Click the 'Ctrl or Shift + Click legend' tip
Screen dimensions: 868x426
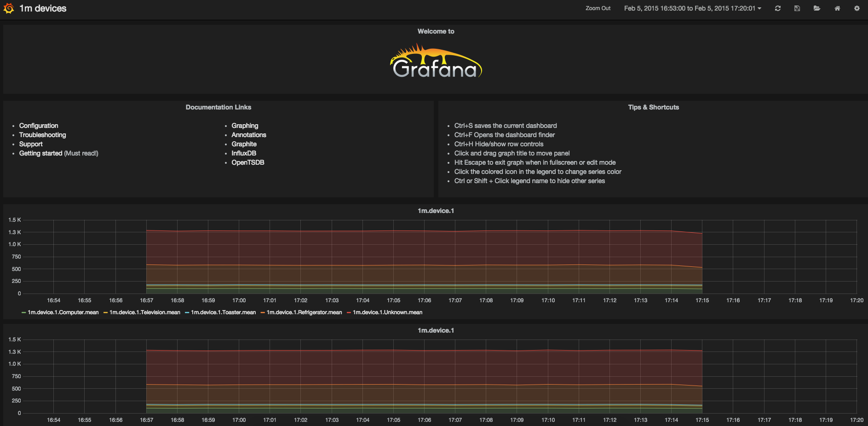point(529,181)
